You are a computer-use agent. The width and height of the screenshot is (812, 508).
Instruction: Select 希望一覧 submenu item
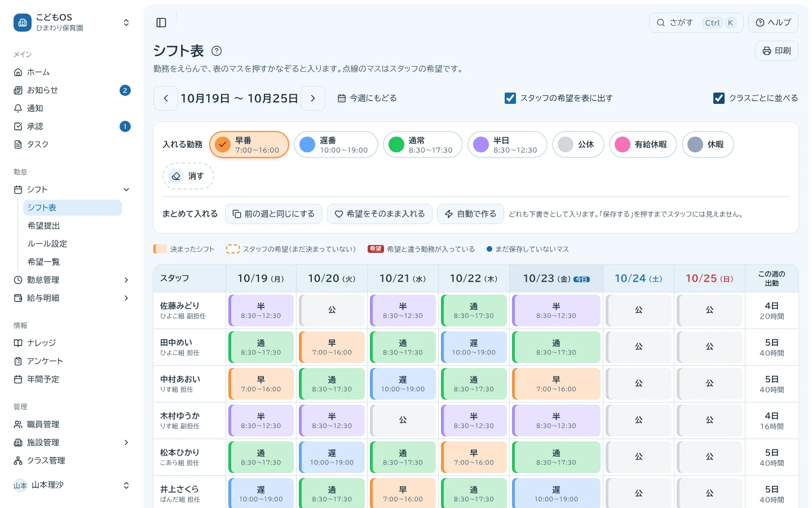pos(72,262)
